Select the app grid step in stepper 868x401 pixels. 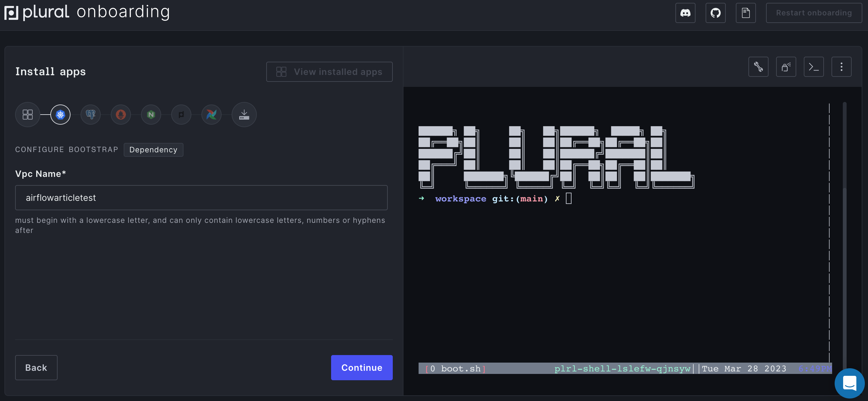point(28,115)
